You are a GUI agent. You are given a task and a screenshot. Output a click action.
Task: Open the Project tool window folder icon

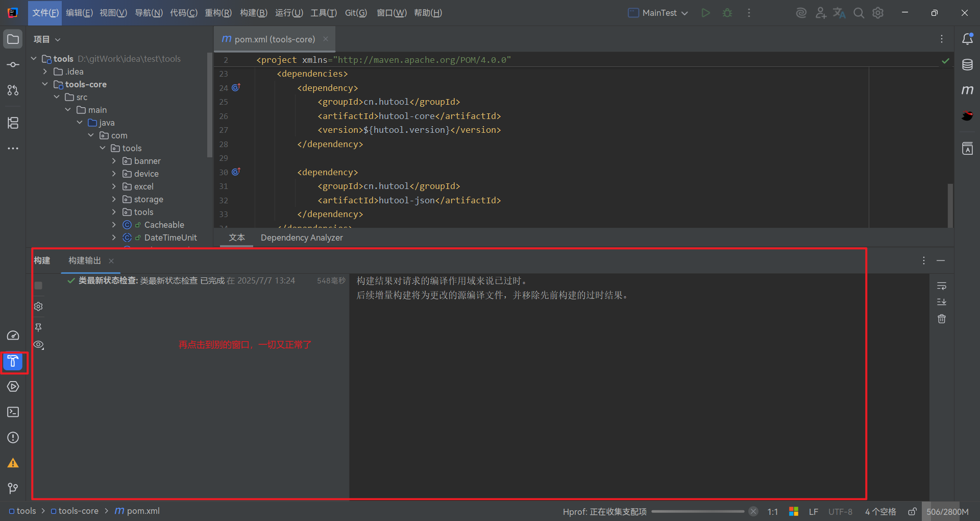[x=13, y=39]
